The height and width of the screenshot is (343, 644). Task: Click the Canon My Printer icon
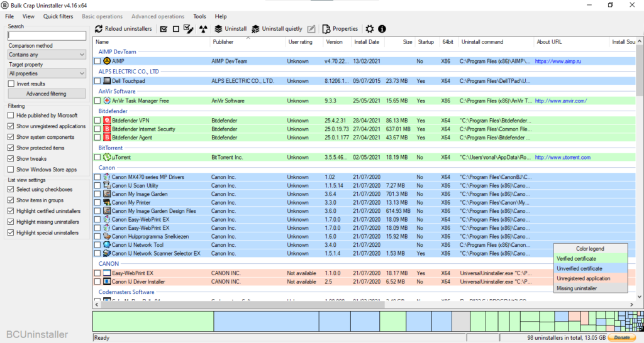tap(107, 202)
